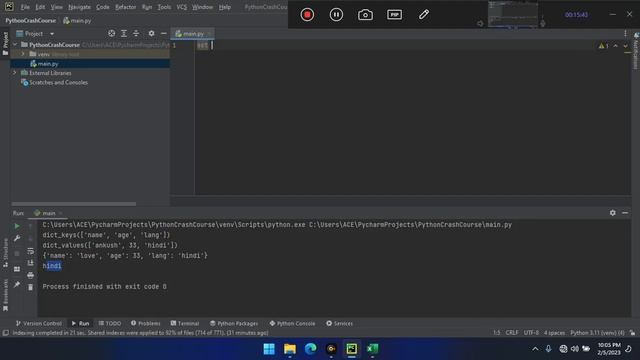640x360 pixels.
Task: Hide the Run tool window
Action: coord(625,213)
